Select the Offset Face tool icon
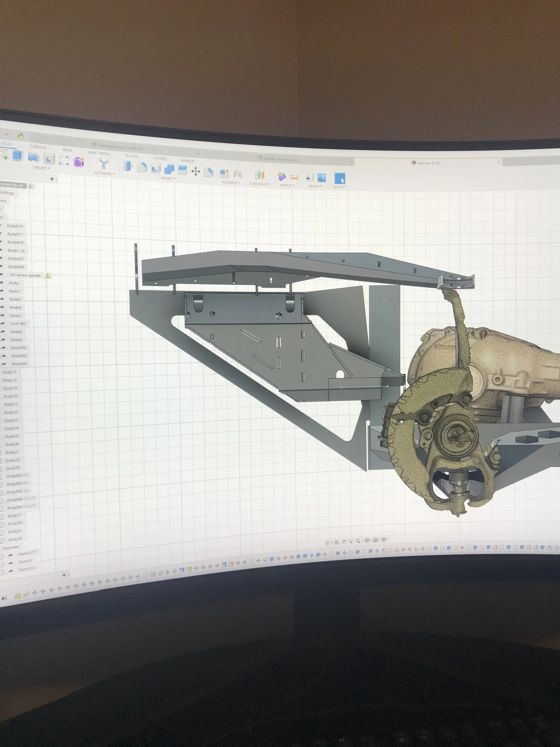The image size is (560, 747). 182,170
